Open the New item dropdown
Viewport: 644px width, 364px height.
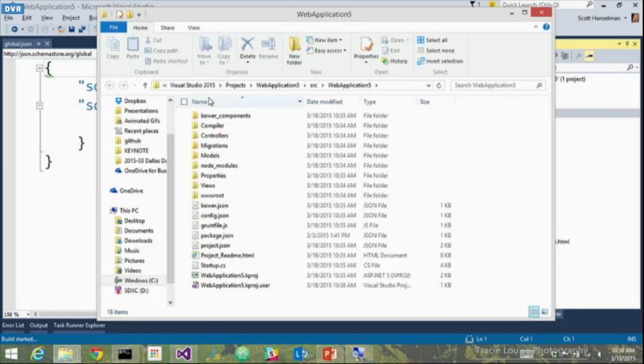(x=325, y=40)
